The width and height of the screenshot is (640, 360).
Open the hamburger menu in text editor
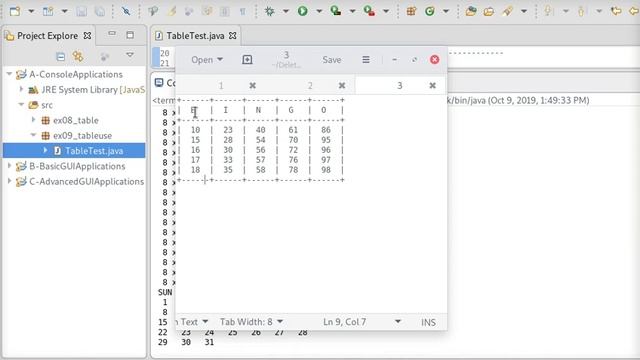(x=366, y=60)
